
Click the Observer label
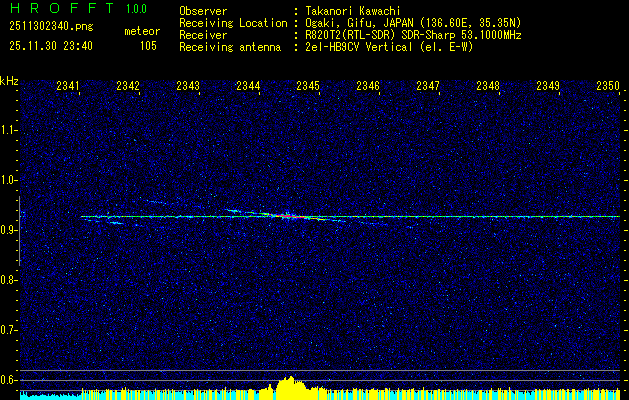[x=203, y=11]
